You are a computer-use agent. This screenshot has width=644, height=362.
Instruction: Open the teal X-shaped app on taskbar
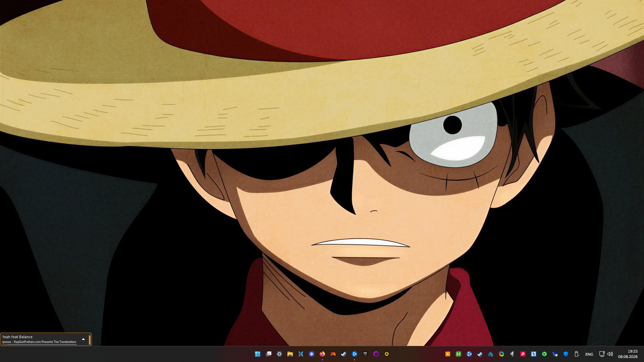coord(301,354)
